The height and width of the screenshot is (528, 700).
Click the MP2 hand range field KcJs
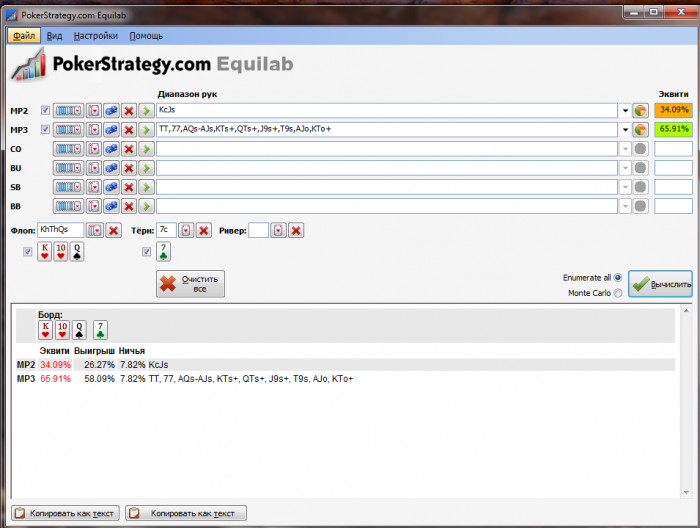tap(387, 110)
